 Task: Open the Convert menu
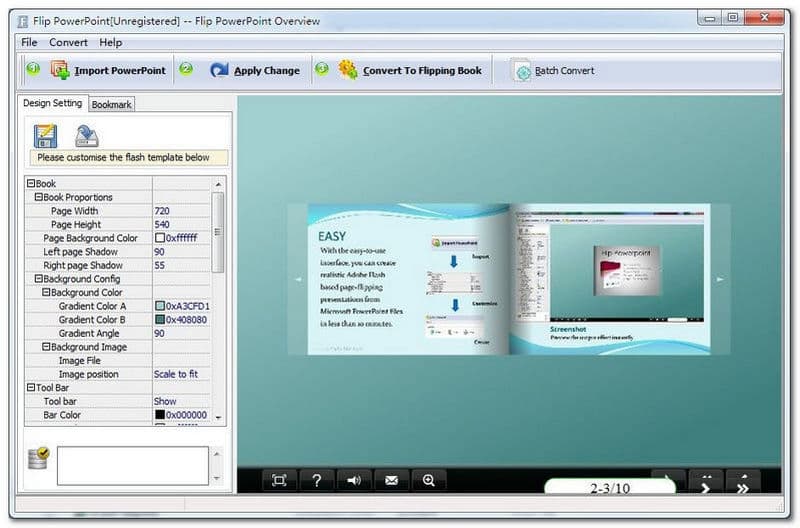point(68,43)
